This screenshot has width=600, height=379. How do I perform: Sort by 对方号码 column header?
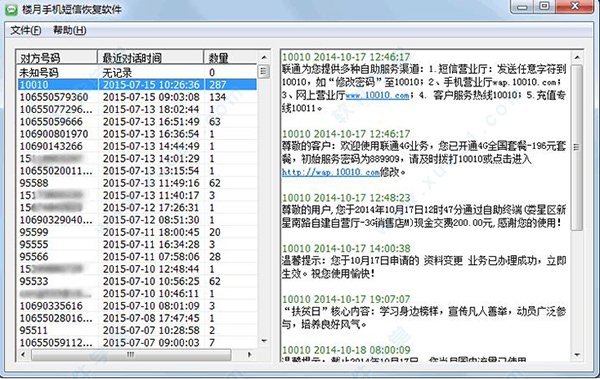pyautogui.click(x=56, y=57)
